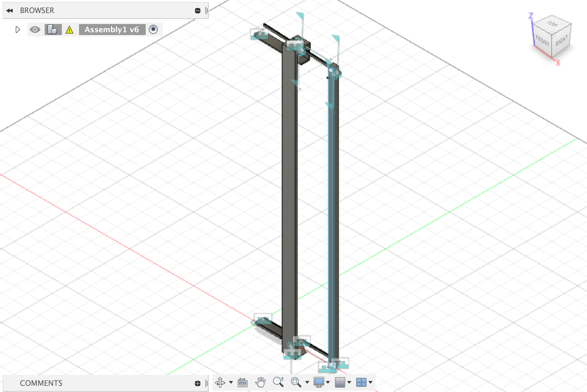
Task: Select the Orbit navigation tool
Action: click(x=220, y=382)
